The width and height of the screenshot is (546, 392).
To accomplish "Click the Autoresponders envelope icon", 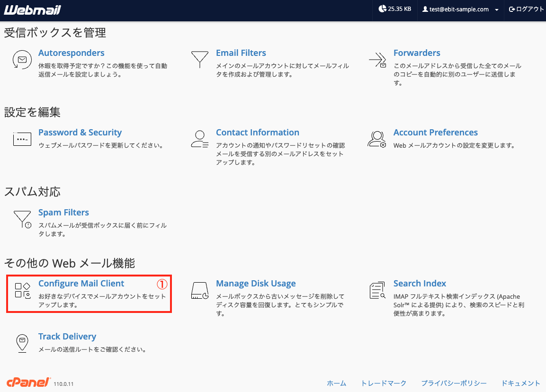I will point(22,60).
